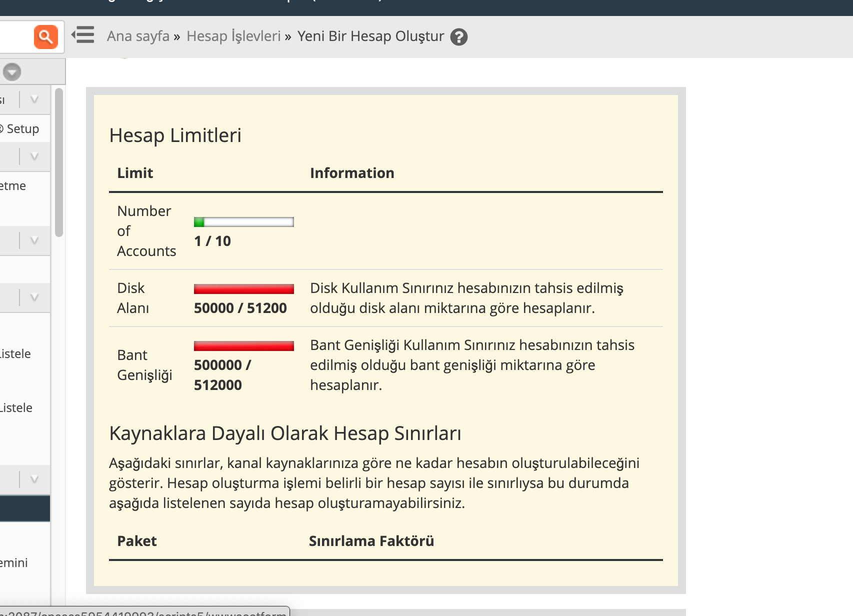Image resolution: width=853 pixels, height=616 pixels.
Task: Click the orange search magnifier button
Action: tap(45, 37)
